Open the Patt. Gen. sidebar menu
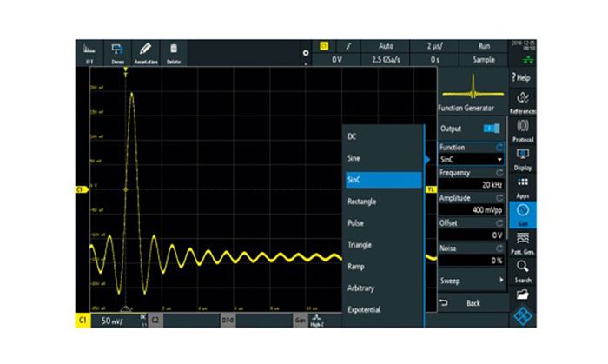This screenshot has width=608, height=364. [x=522, y=243]
